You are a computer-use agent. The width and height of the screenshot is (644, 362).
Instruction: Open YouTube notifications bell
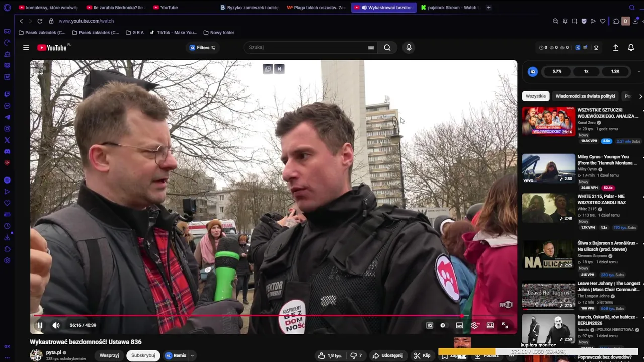pyautogui.click(x=631, y=48)
